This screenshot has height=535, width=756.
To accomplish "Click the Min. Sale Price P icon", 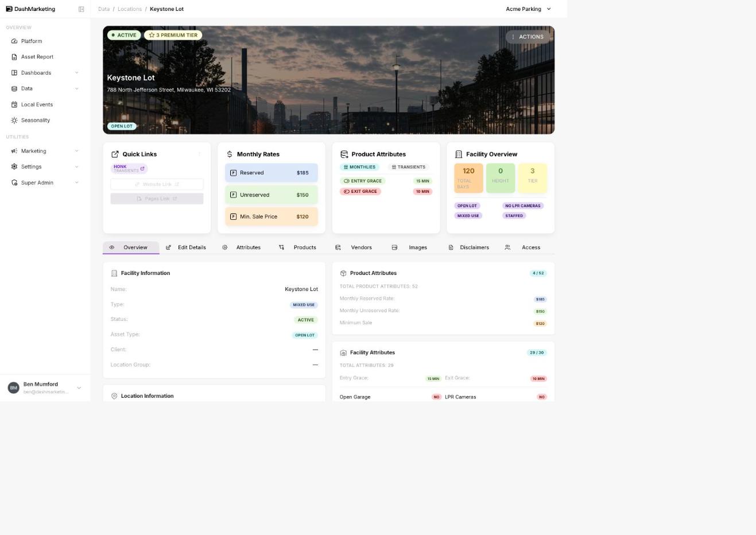I will point(233,216).
